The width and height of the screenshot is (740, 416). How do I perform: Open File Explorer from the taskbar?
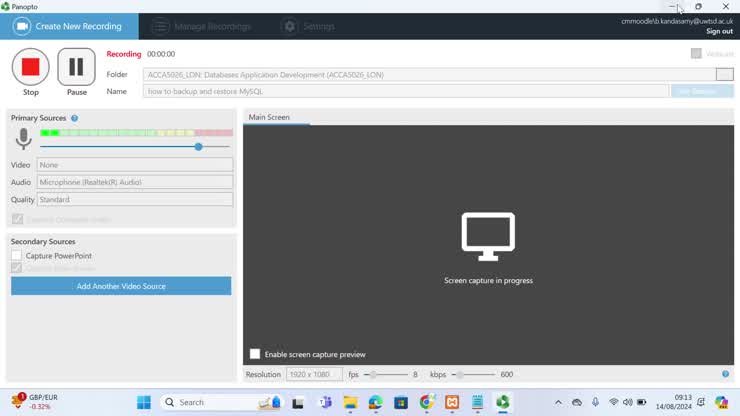[350, 402]
